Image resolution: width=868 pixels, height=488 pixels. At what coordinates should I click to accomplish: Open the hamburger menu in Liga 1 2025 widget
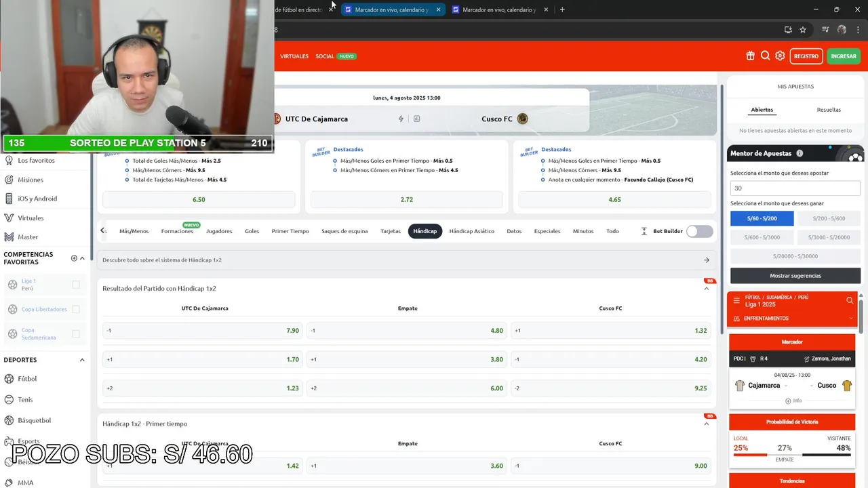[x=736, y=301]
